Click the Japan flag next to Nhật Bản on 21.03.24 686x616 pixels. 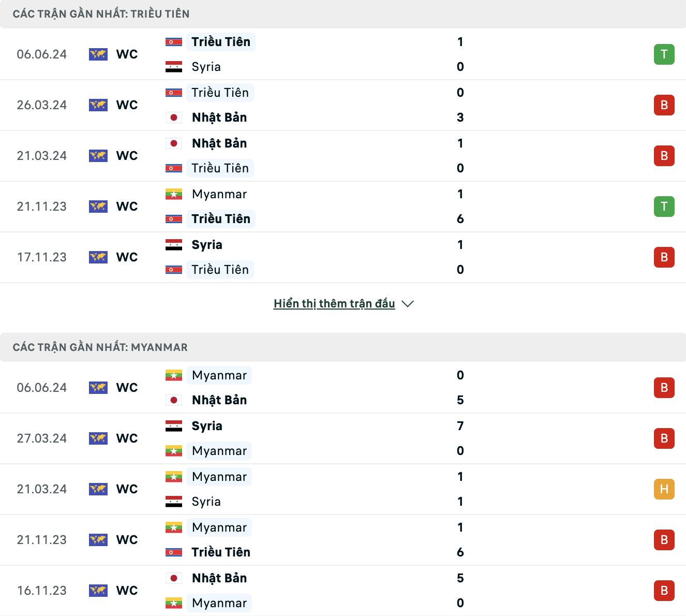click(174, 143)
